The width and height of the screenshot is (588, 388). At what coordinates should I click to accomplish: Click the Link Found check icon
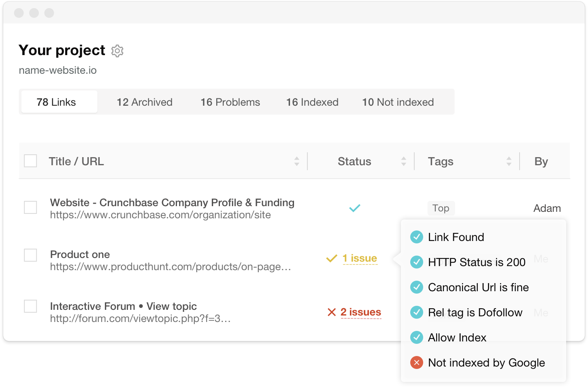click(x=417, y=237)
